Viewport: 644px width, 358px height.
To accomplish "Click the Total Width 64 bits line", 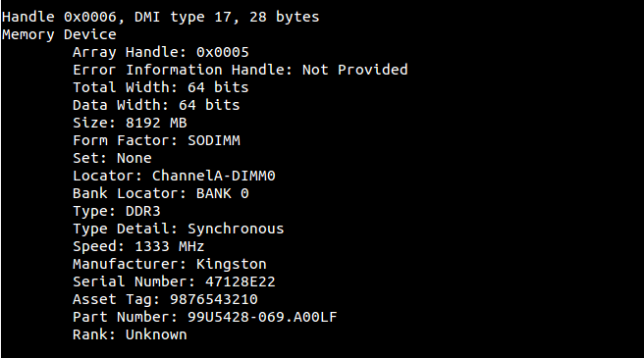I will tap(161, 87).
